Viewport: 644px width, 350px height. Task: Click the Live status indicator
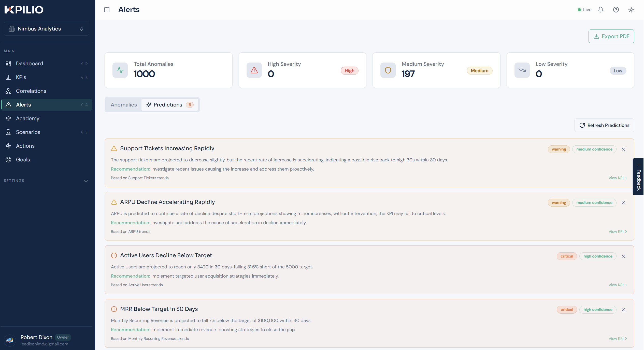[x=585, y=10]
